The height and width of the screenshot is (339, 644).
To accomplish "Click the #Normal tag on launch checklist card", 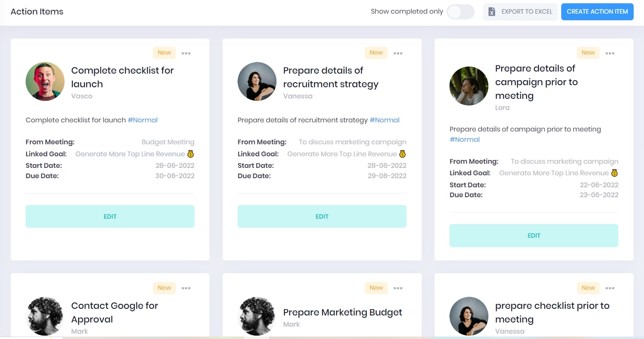I will pyautogui.click(x=143, y=120).
